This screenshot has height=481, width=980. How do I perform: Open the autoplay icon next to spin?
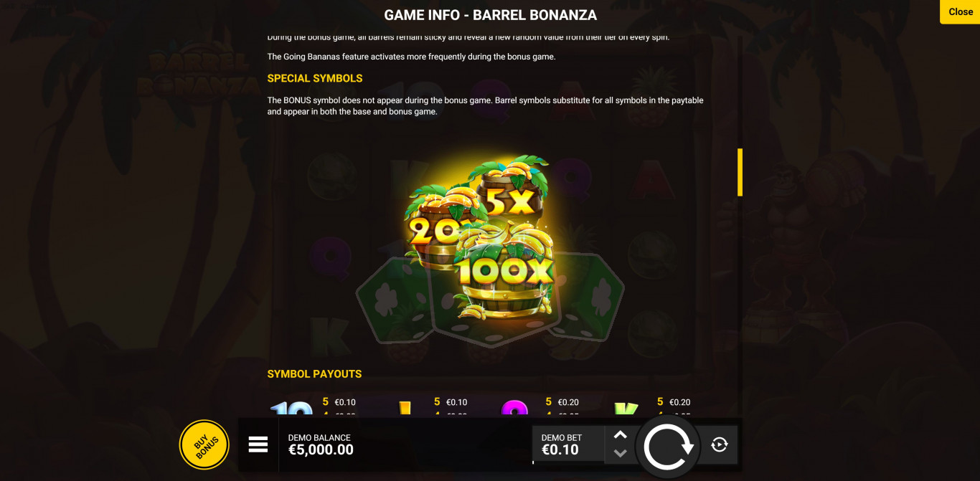[720, 445]
